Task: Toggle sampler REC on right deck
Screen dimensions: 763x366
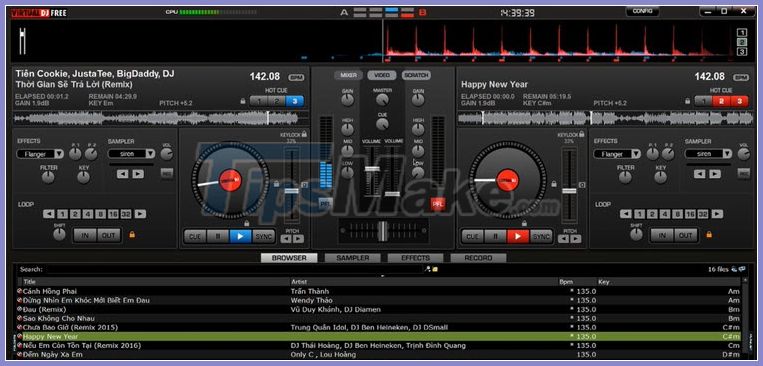Action: tap(743, 174)
